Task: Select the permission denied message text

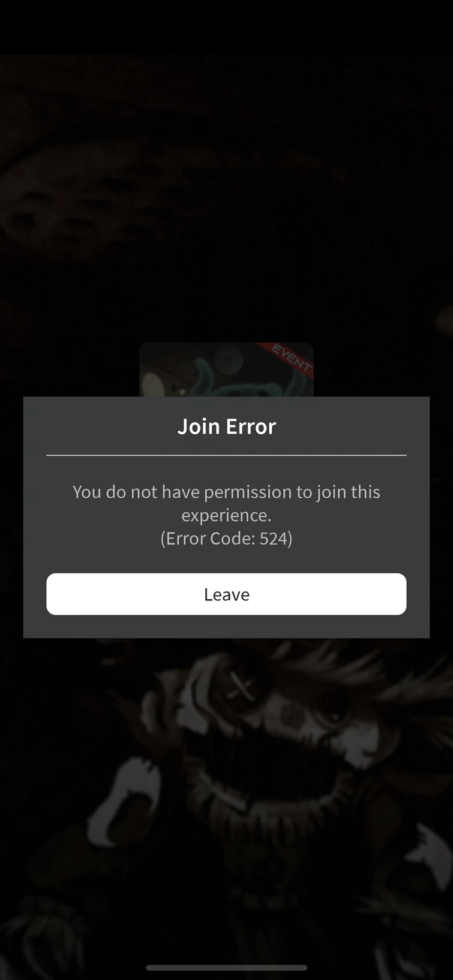Action: point(226,503)
